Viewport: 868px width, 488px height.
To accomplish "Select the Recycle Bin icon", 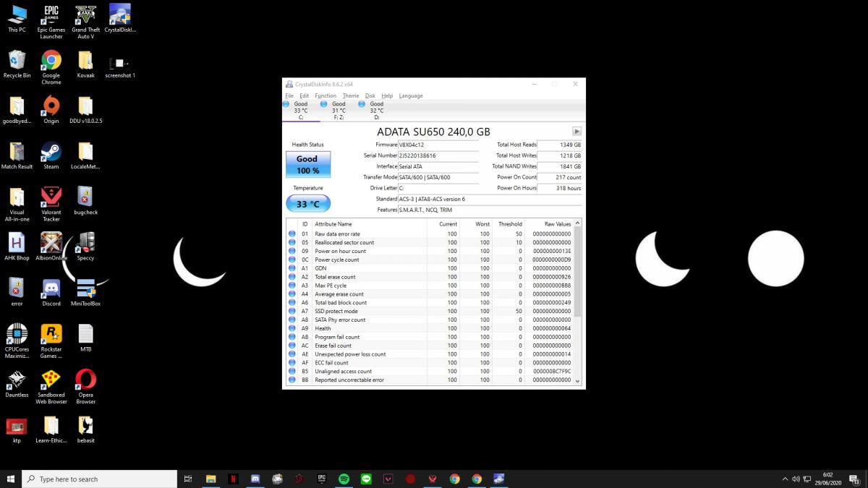I will tap(17, 64).
